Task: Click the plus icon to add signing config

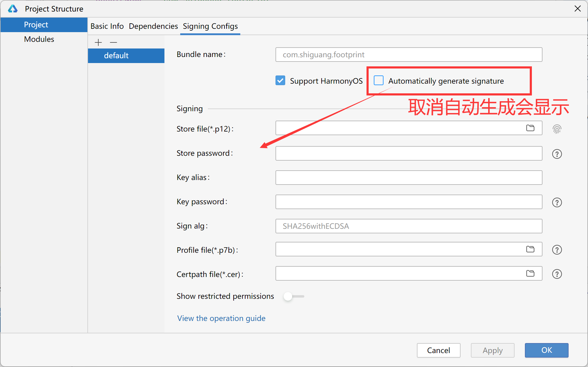Action: click(98, 42)
